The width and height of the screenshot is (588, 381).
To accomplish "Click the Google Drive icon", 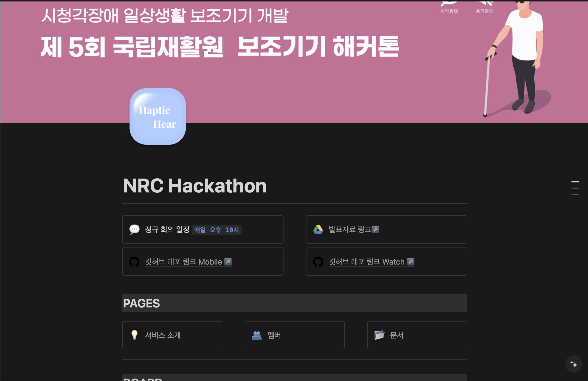I will pyautogui.click(x=318, y=230).
